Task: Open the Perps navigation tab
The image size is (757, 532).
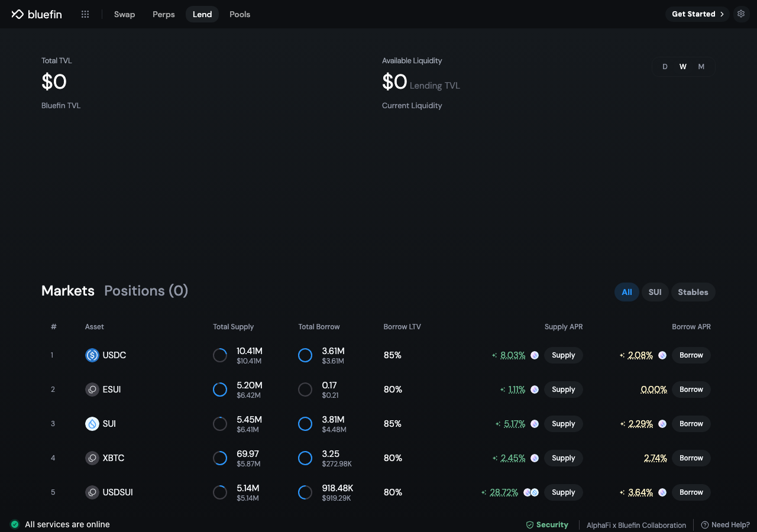Action: point(164,14)
